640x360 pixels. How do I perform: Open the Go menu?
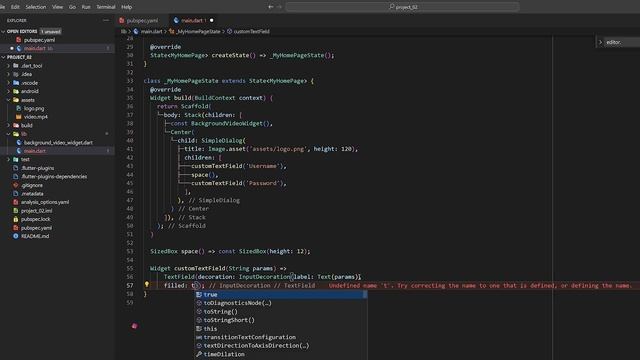(x=72, y=7)
